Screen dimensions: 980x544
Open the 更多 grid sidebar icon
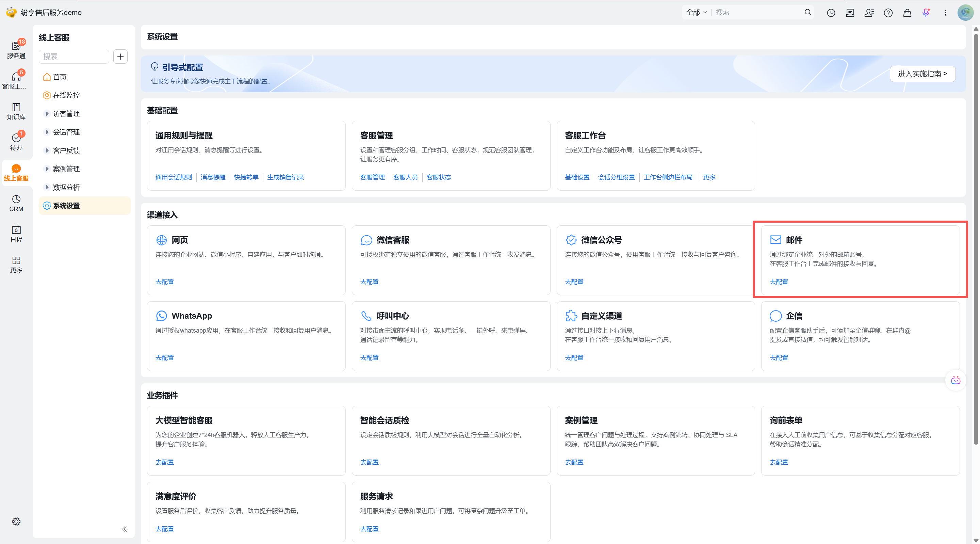tap(16, 265)
